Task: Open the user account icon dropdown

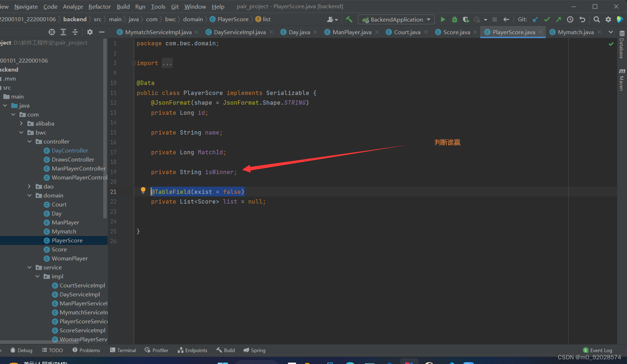Action: [x=332, y=19]
